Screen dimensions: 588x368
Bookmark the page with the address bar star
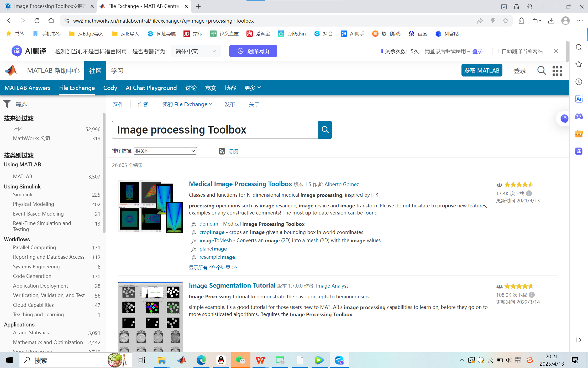click(x=505, y=21)
